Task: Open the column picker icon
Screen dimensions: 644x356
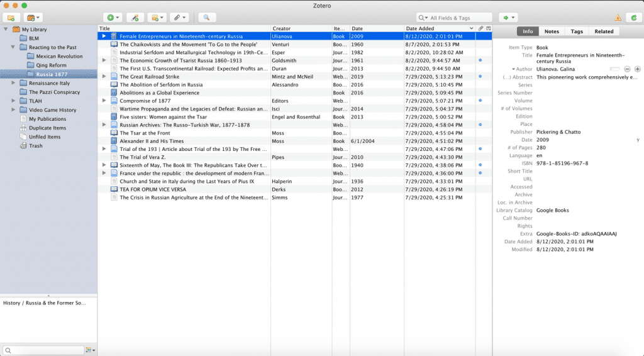Action: click(x=488, y=28)
